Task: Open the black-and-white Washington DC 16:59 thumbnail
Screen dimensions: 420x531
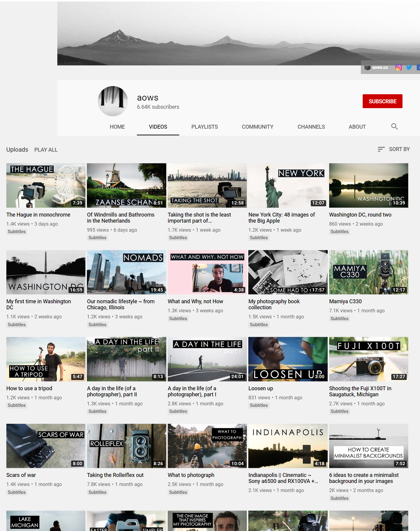Action: pyautogui.click(x=46, y=272)
